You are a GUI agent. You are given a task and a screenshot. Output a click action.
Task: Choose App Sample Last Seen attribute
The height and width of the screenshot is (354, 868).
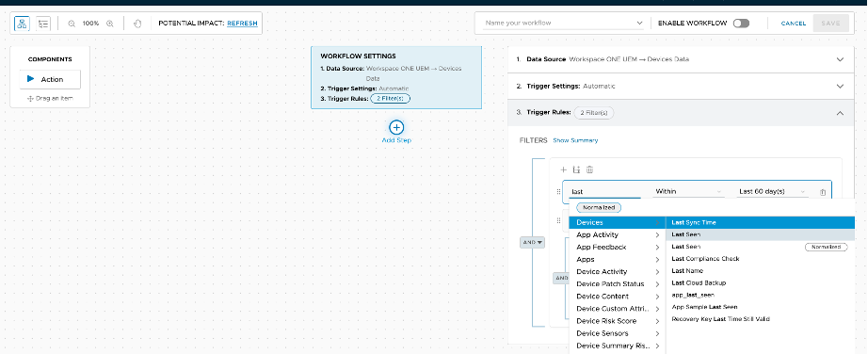click(760, 307)
